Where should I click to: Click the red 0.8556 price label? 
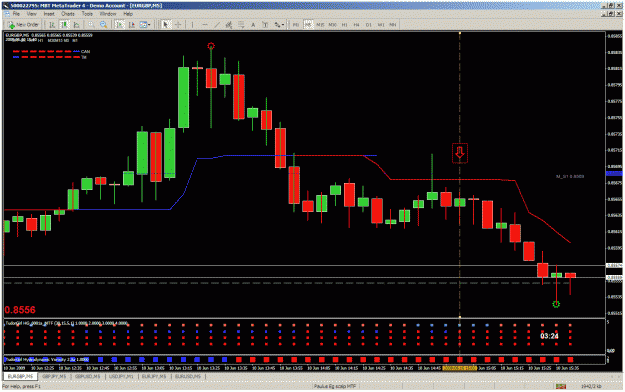[20, 310]
